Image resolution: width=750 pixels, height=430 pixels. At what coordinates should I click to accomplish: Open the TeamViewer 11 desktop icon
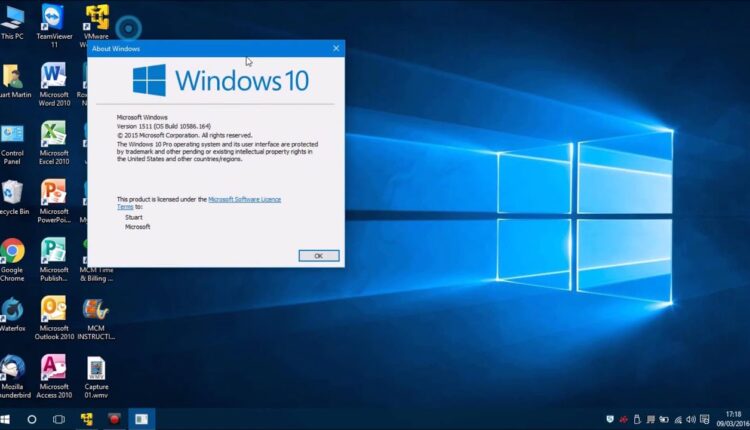[x=54, y=18]
